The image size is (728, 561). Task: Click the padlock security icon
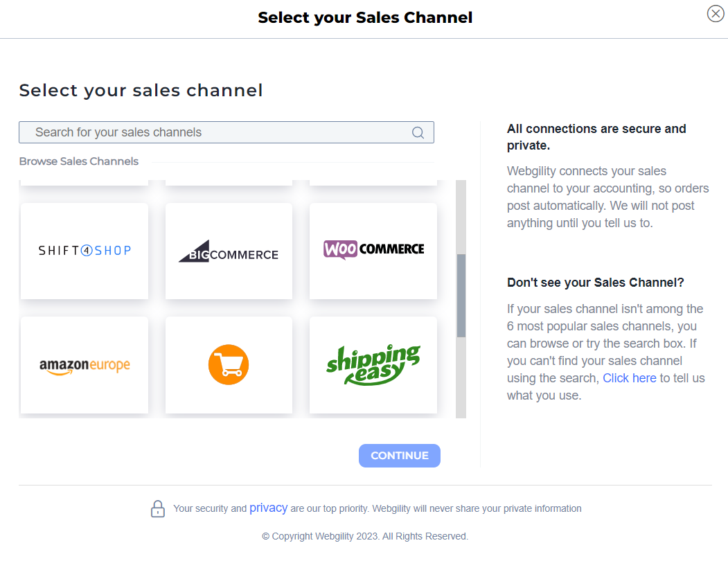click(158, 508)
